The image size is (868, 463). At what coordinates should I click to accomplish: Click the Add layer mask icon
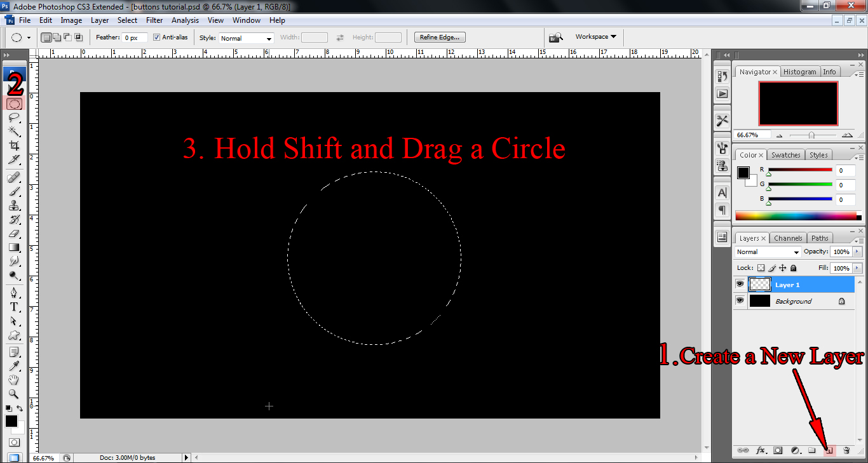pyautogui.click(x=778, y=450)
